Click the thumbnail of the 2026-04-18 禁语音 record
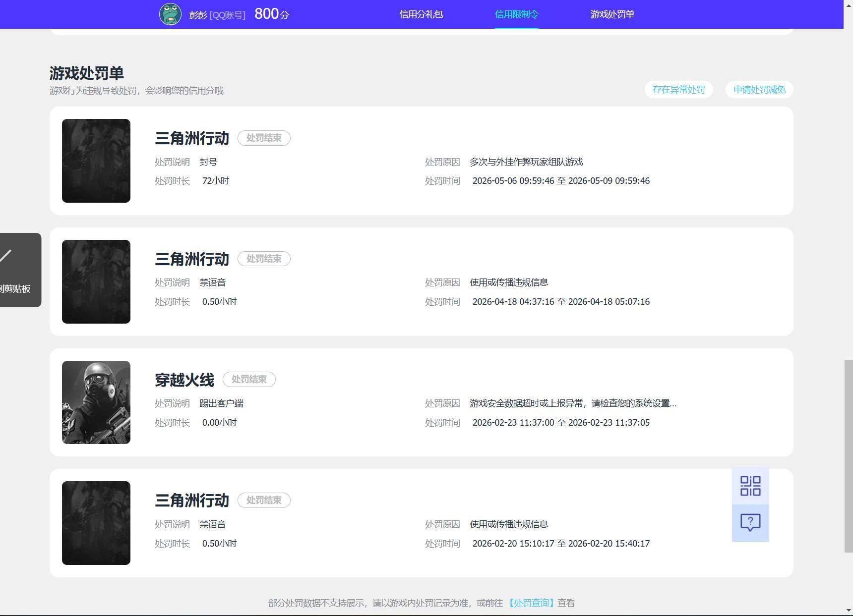Image resolution: width=853 pixels, height=616 pixels. click(x=96, y=281)
